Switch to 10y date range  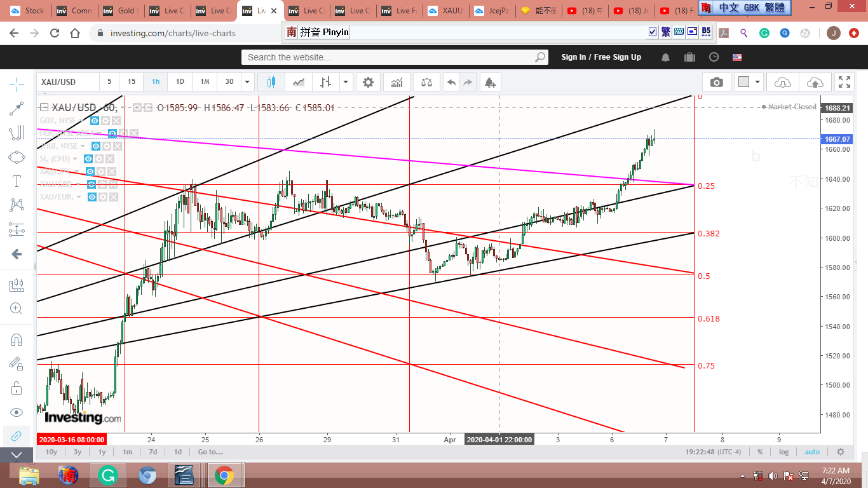[51, 452]
